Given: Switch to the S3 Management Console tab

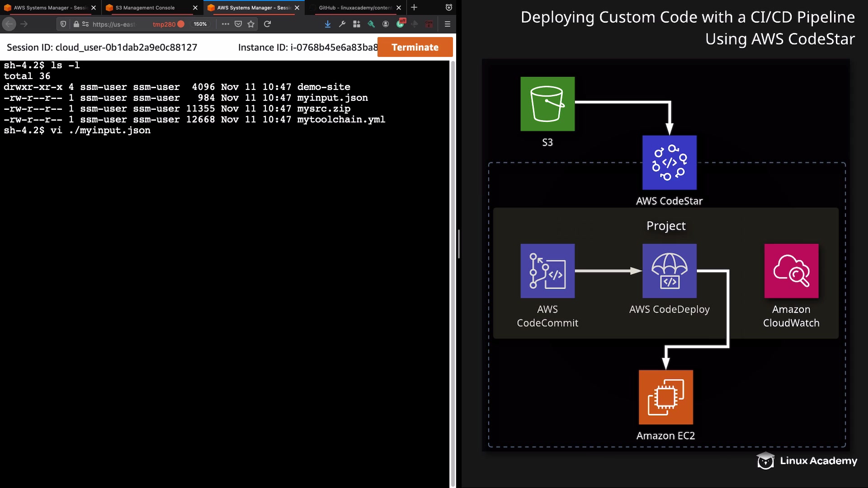Looking at the screenshot, I should [145, 8].
